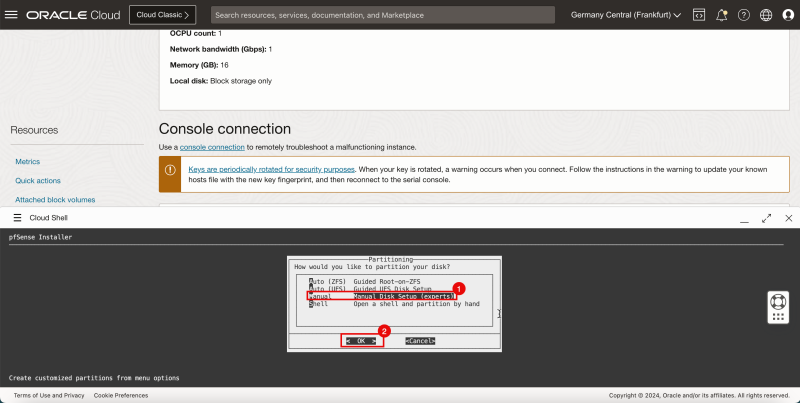The height and width of the screenshot is (403, 800).
Task: Open the language globe icon
Action: pyautogui.click(x=765, y=15)
